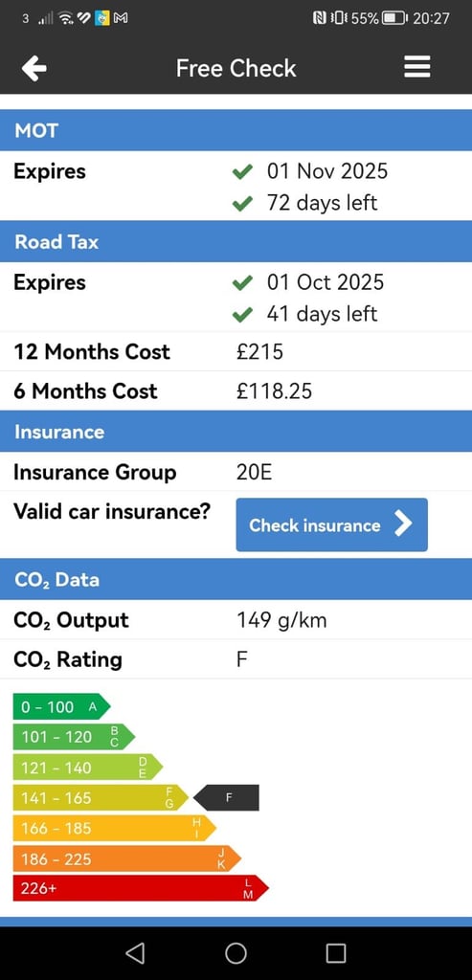Screen dimensions: 472x980
Task: Tap the black F rating marker
Action: pos(226,797)
